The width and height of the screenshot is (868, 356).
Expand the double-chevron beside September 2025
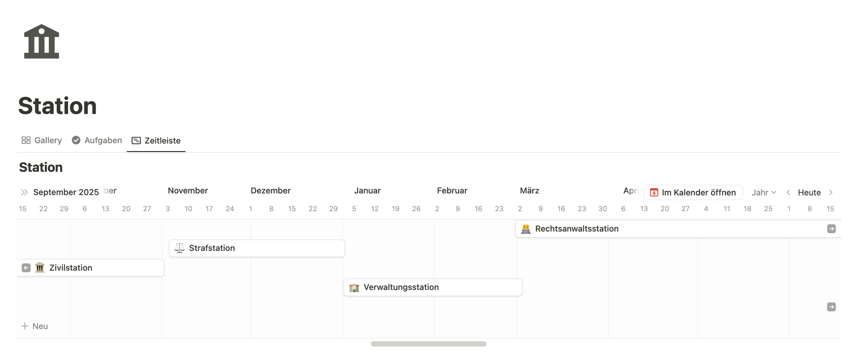coord(24,192)
